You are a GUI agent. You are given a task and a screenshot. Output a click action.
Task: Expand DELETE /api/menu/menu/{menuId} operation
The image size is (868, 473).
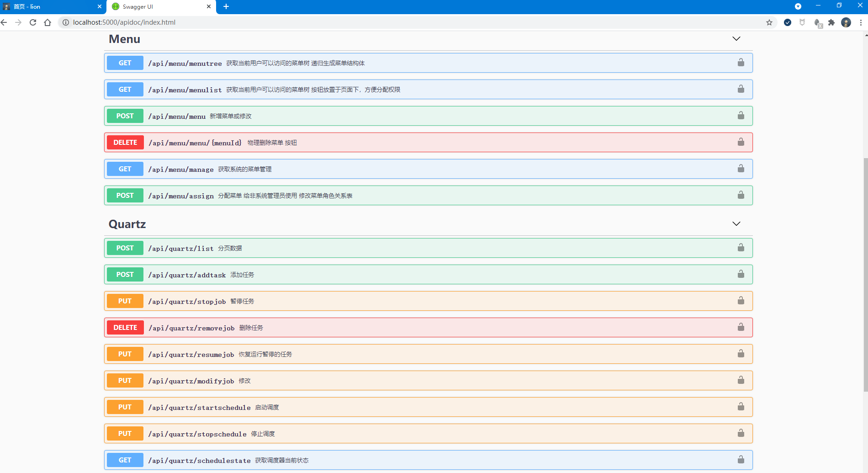429,143
